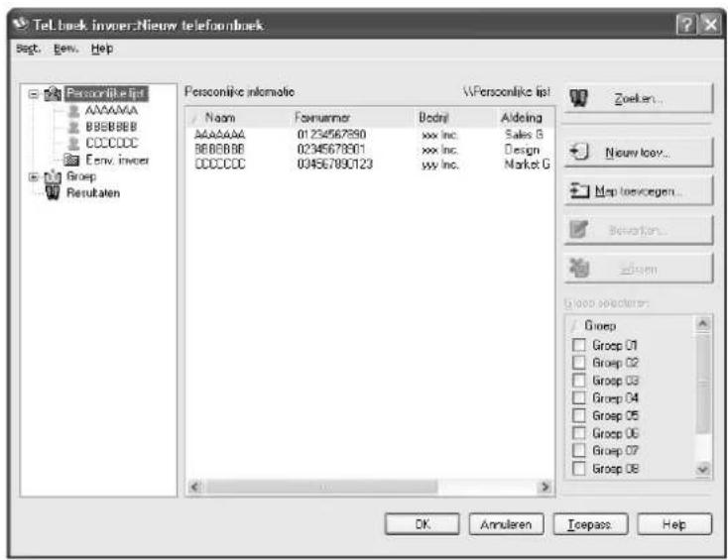This screenshot has width=728, height=560.
Task: Click the group list scroll-down arrow
Action: pos(702,469)
